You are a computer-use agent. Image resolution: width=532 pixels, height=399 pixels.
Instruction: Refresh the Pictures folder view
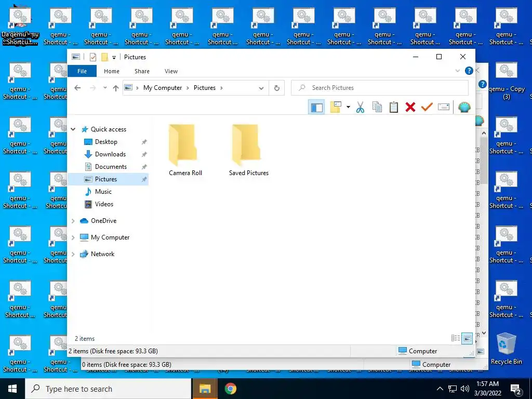click(277, 88)
